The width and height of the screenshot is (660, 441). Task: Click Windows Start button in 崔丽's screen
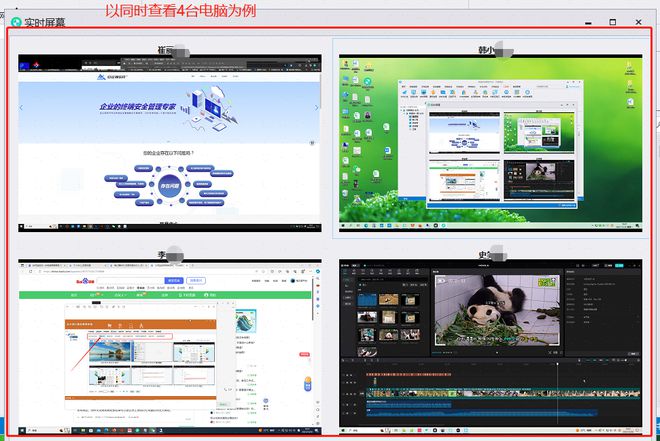click(21, 227)
